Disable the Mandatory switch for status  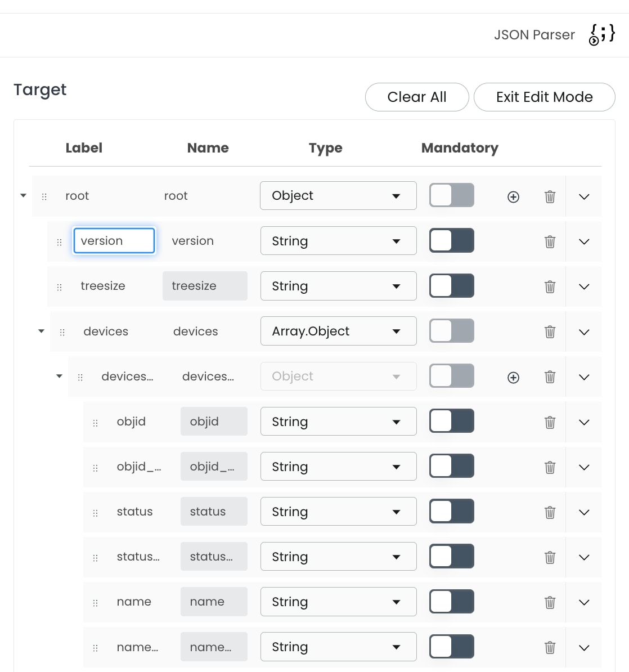click(x=451, y=511)
